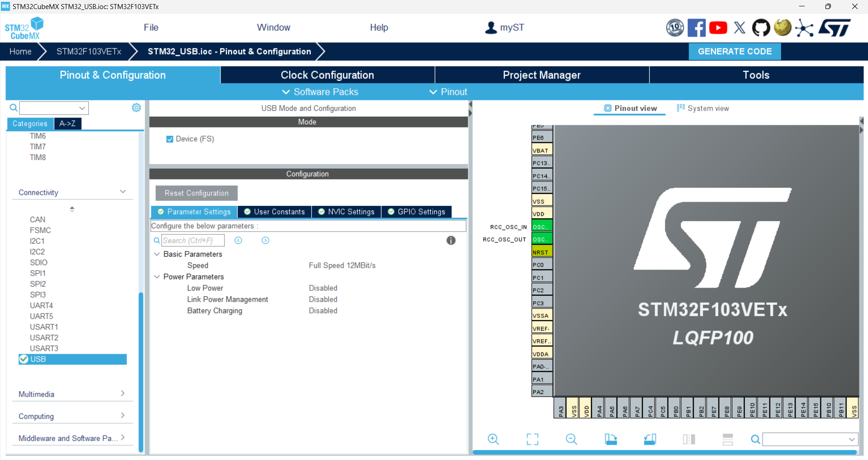868x460 pixels.
Task: Open the Help menu
Action: coord(379,28)
